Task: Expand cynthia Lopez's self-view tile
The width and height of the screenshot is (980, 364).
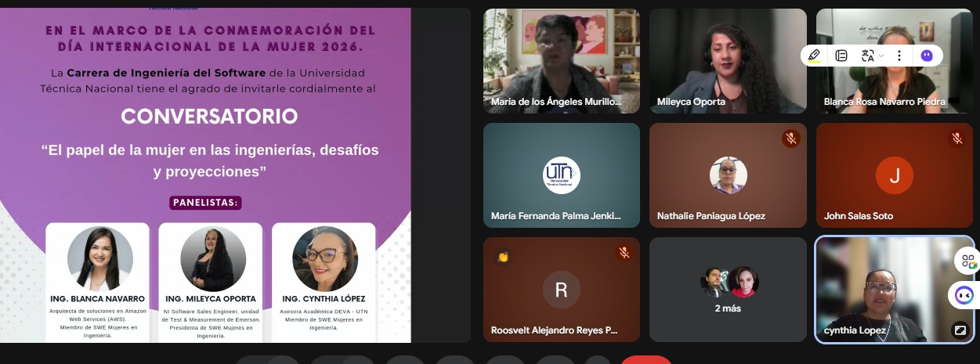Action: coord(959,330)
